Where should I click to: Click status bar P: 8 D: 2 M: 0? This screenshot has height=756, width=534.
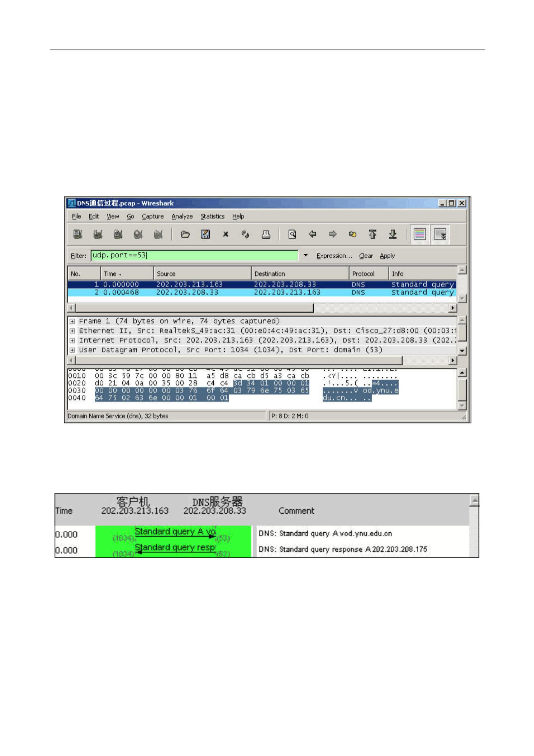tap(290, 416)
